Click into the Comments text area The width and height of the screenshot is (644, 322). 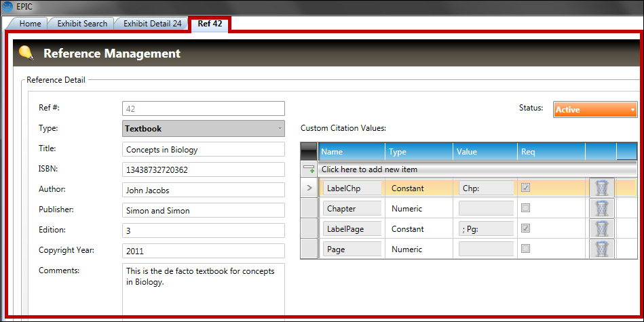coord(204,291)
